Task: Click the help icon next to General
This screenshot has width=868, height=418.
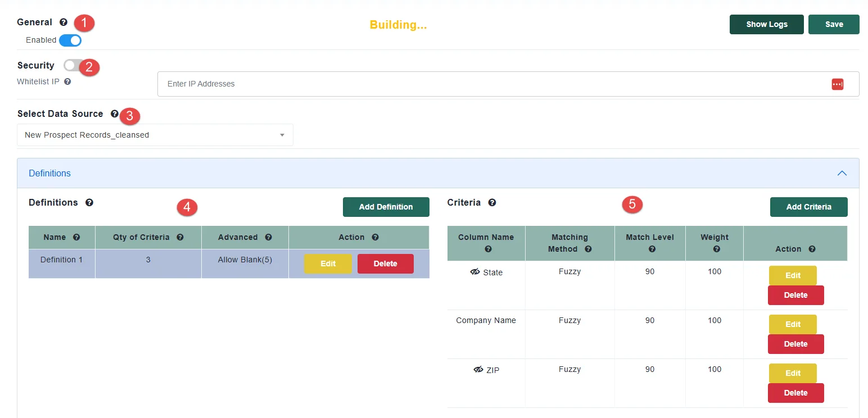Action: pyautogui.click(x=64, y=22)
